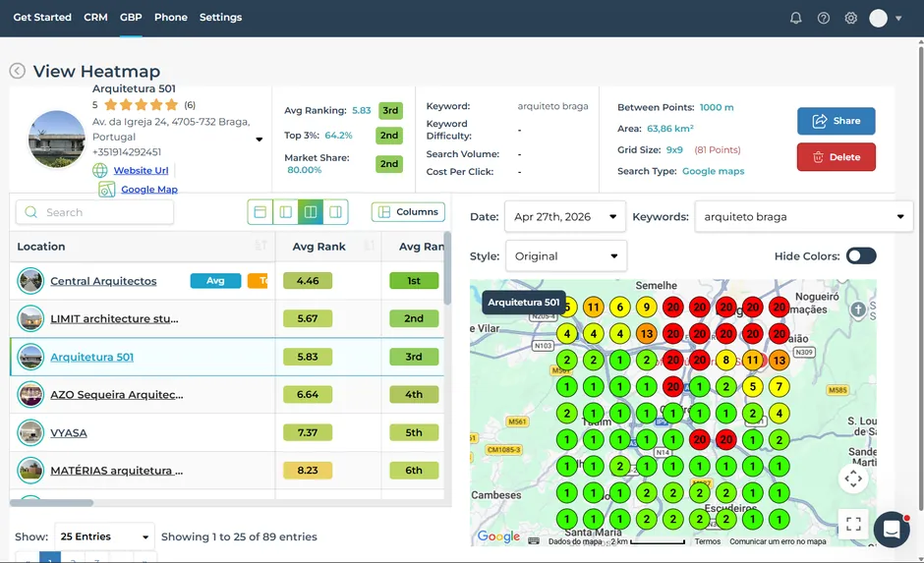Click the MATÉRIAS arquitetura avatar

(30, 471)
